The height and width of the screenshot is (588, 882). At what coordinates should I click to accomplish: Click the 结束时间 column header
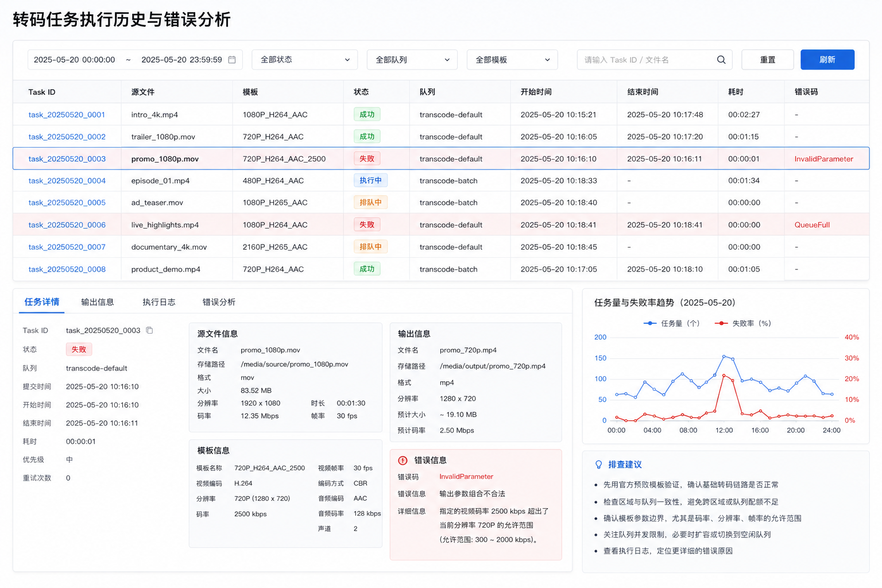coord(643,92)
